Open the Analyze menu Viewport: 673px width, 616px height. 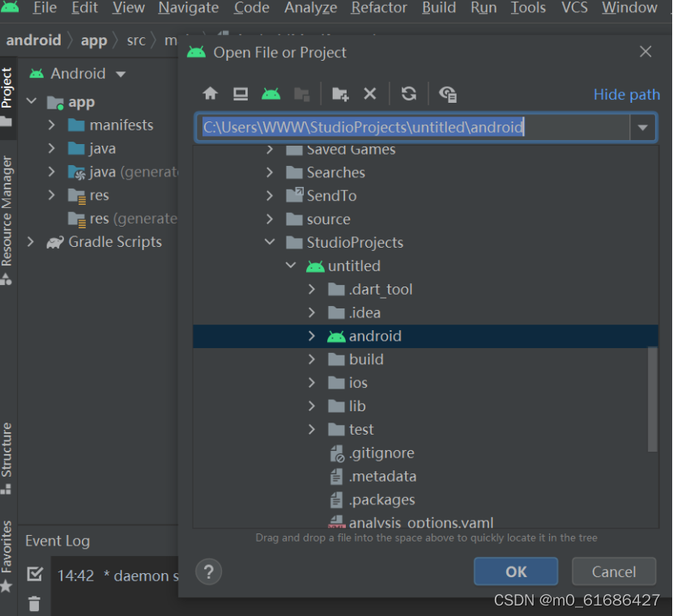[311, 8]
